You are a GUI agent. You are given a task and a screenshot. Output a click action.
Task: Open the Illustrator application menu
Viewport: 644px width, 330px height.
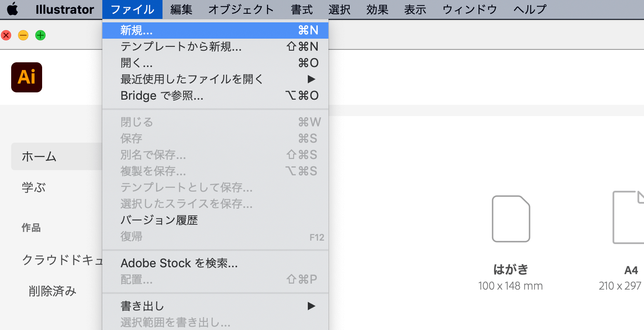point(65,9)
